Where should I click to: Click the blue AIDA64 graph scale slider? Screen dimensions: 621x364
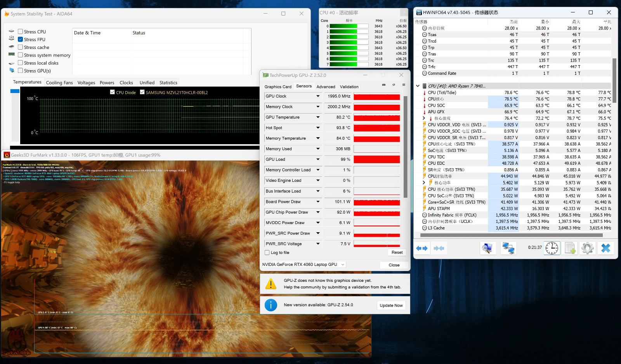pos(15,91)
